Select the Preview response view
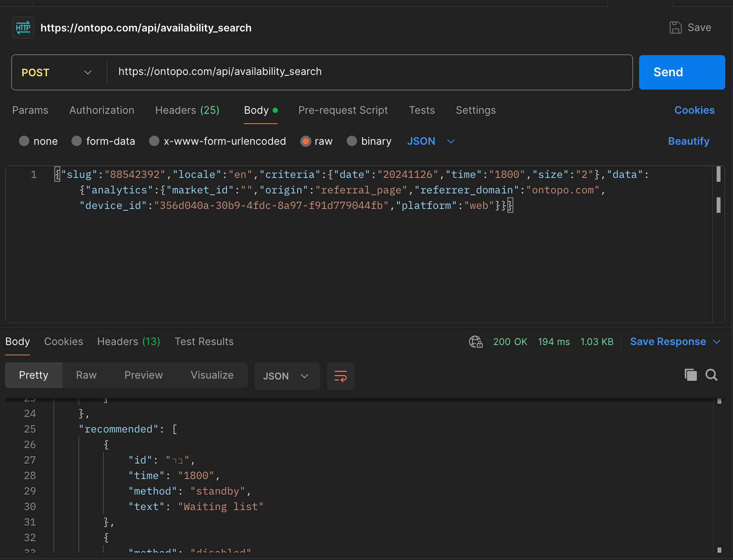The width and height of the screenshot is (733, 560). [x=144, y=375]
